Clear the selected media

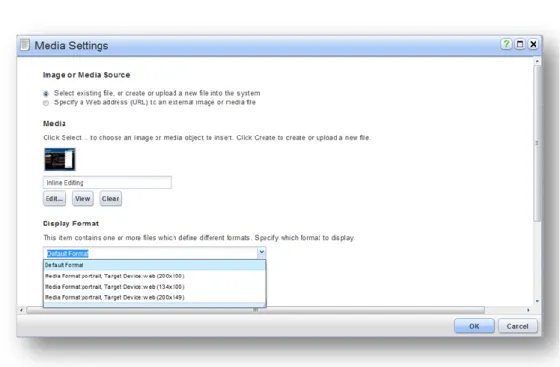[x=110, y=198]
